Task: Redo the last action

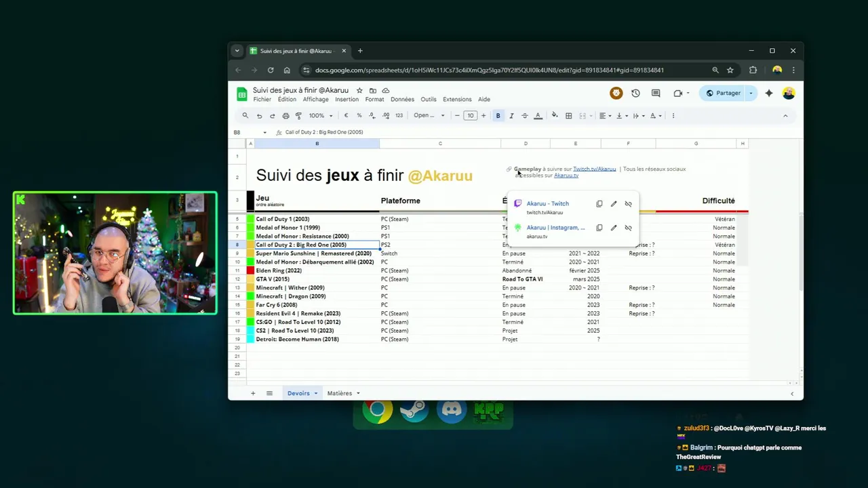Action: tap(273, 116)
